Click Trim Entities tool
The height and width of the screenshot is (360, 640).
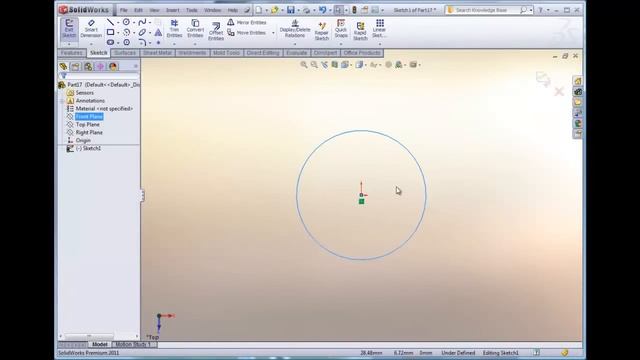click(x=174, y=29)
